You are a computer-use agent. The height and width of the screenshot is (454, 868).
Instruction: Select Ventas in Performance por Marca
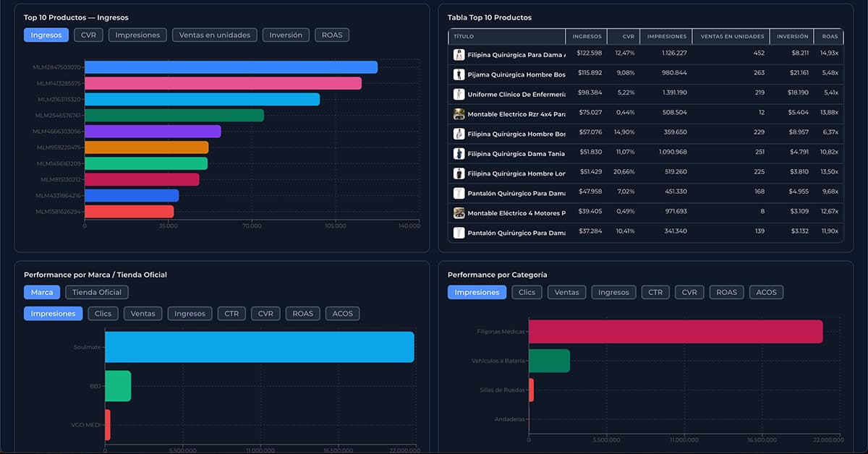pyautogui.click(x=143, y=314)
